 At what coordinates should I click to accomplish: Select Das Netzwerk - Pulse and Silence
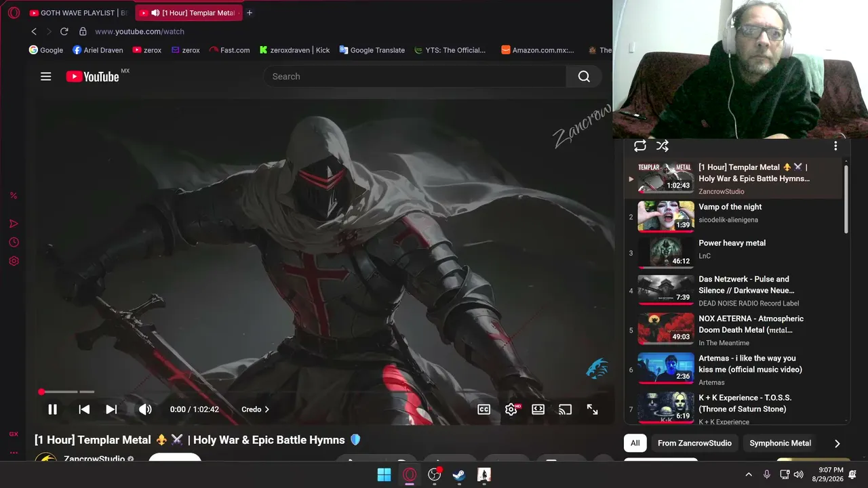(x=733, y=291)
